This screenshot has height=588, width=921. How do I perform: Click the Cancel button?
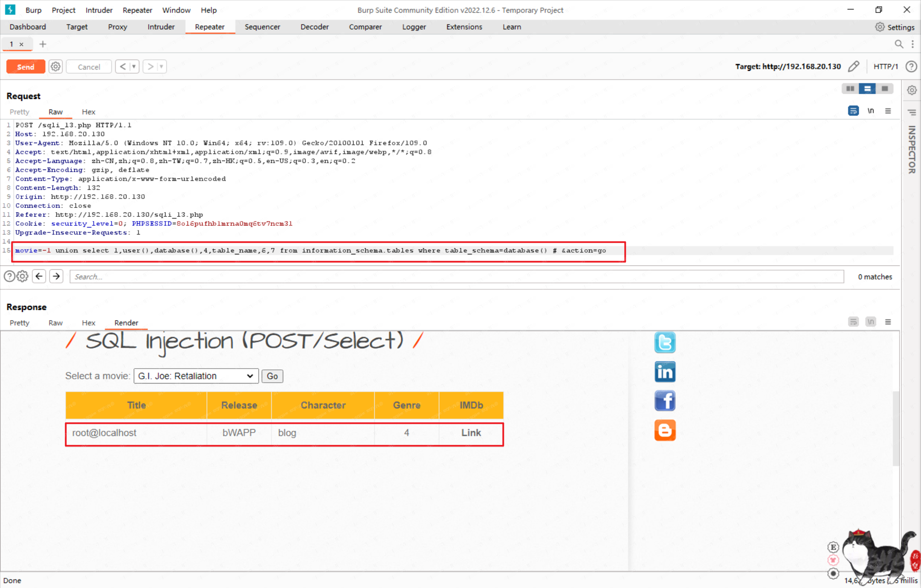coord(89,67)
